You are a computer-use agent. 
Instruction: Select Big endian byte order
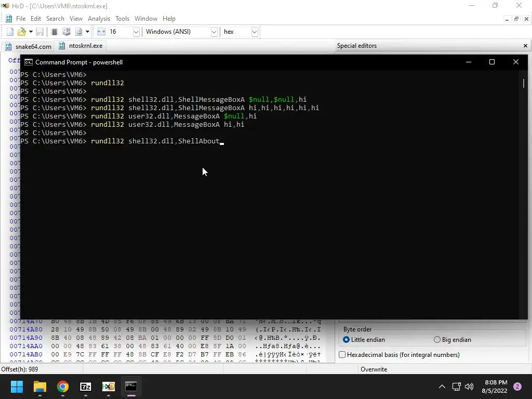(x=453, y=340)
